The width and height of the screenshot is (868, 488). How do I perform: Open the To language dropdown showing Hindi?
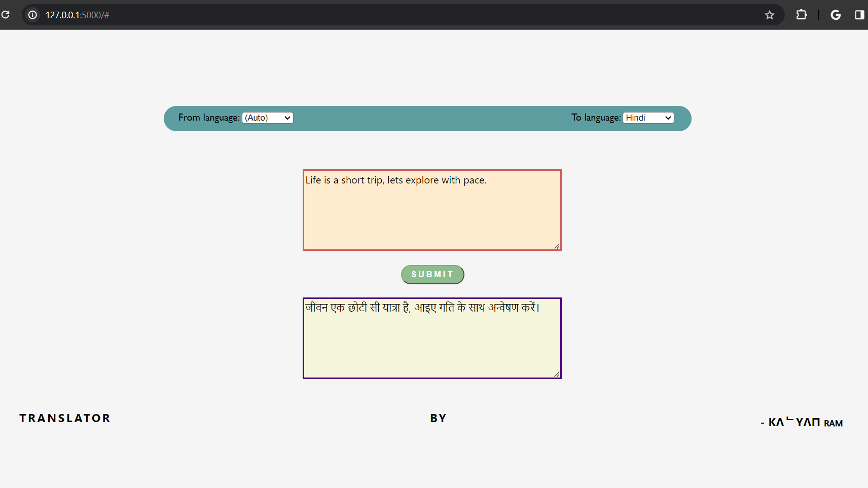click(648, 118)
